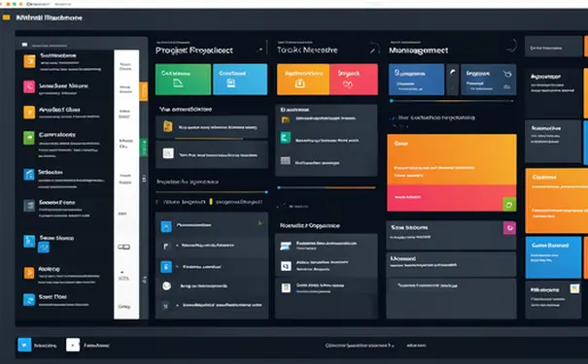Click the green square icon in left sidebar
Viewport: 588px width, 364px height.
tap(29, 138)
